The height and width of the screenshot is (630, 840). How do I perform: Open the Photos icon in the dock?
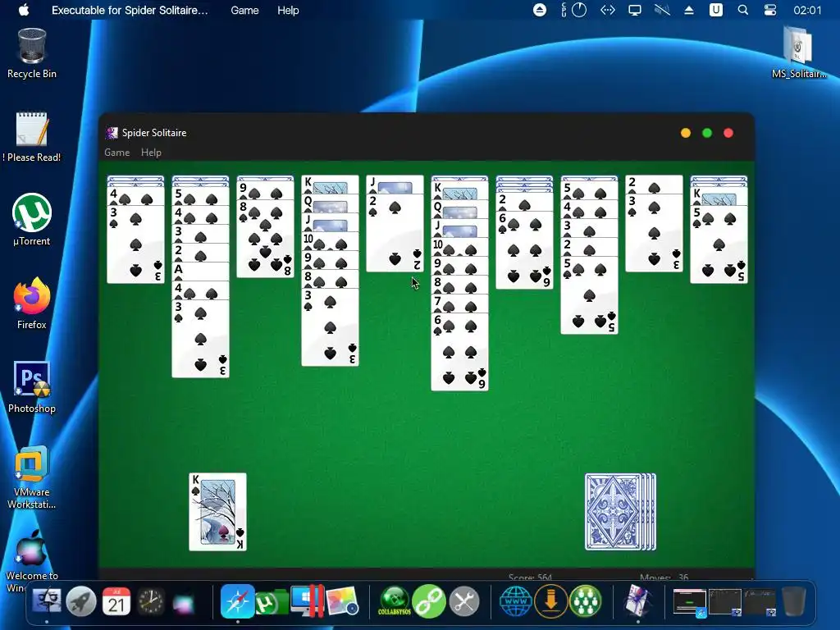point(342,601)
